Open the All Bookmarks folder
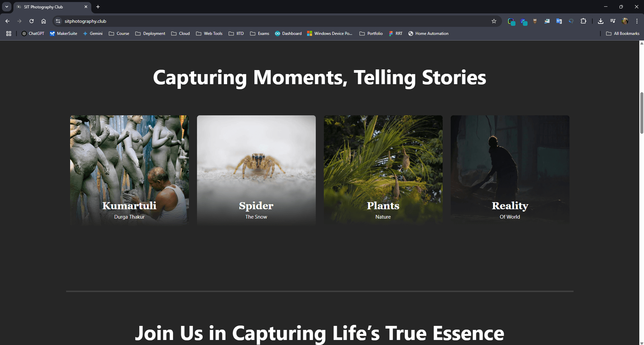This screenshot has height=345, width=644. [623, 34]
